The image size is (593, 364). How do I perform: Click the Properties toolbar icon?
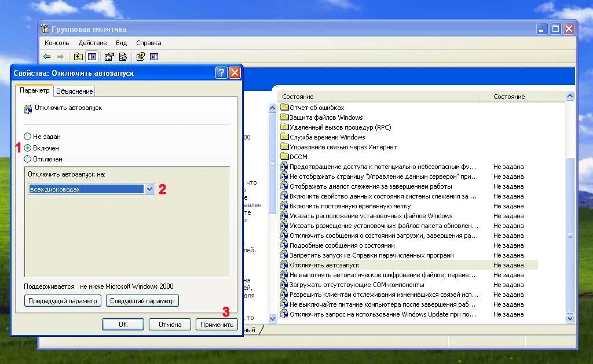click(109, 57)
